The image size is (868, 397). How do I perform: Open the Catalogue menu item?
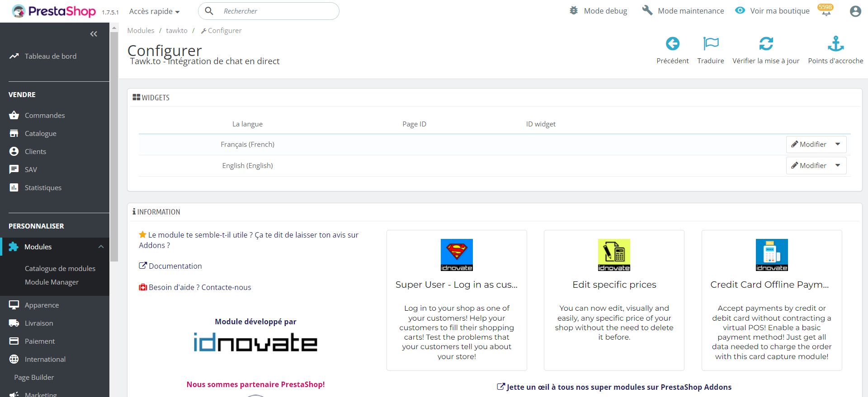pyautogui.click(x=41, y=133)
